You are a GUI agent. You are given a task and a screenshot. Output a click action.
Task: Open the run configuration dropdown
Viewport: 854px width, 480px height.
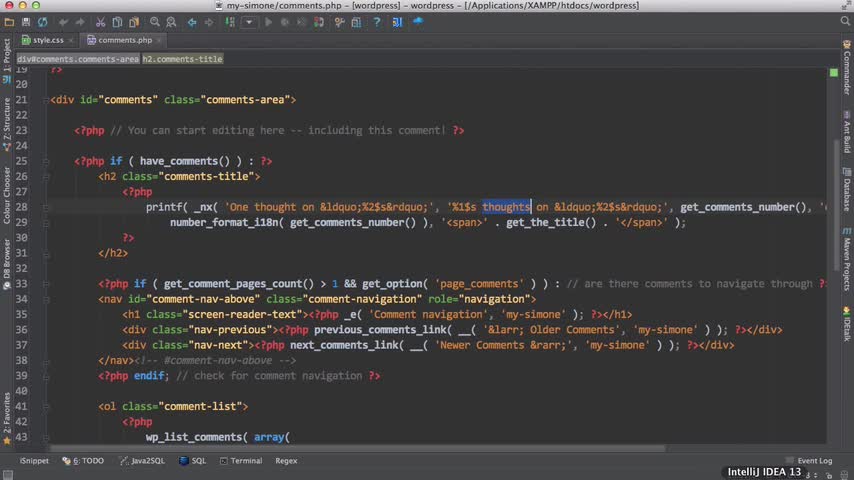(249, 22)
